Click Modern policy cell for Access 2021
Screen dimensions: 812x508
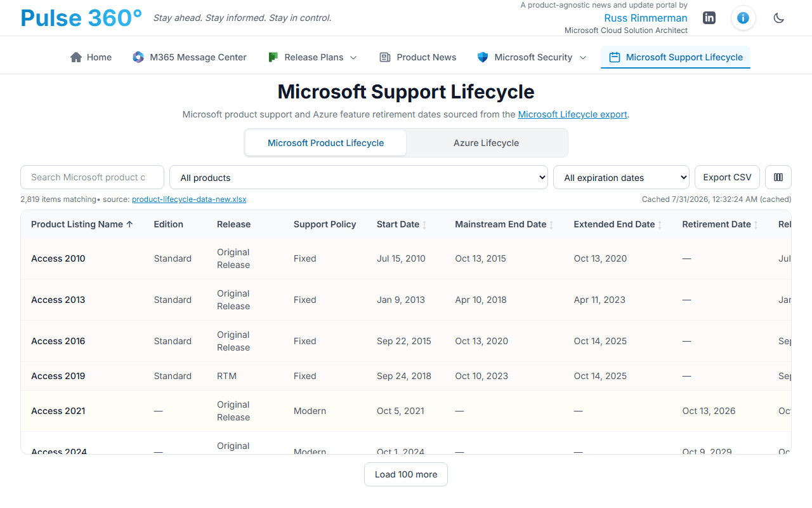pos(310,411)
